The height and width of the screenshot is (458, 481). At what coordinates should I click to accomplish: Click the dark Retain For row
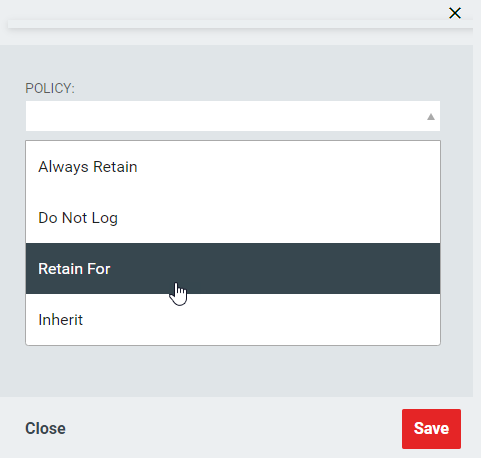(233, 269)
